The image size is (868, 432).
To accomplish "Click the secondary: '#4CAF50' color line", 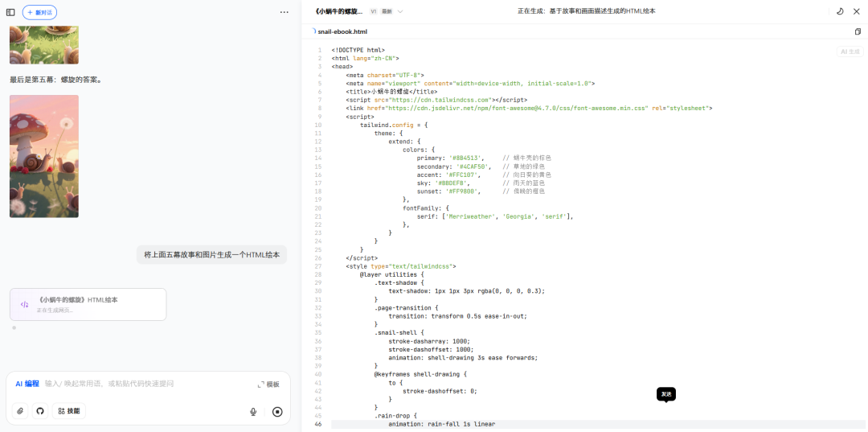I will 481,167.
